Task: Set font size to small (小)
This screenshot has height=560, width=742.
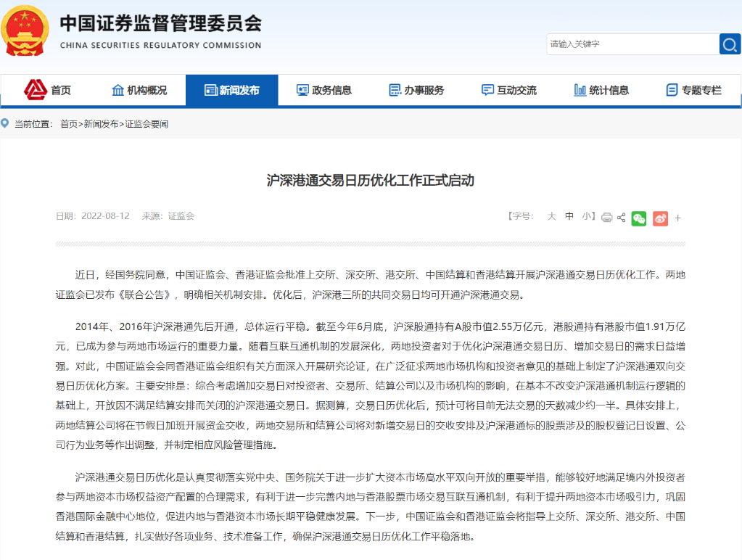Action: pyautogui.click(x=587, y=216)
